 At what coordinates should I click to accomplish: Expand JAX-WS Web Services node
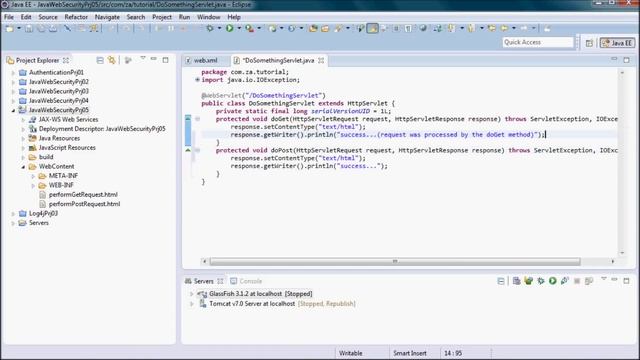pyautogui.click(x=23, y=120)
